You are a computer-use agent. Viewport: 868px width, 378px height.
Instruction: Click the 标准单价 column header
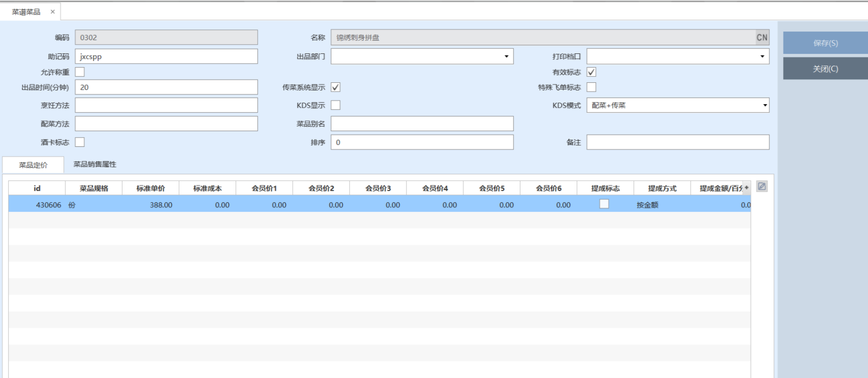[x=151, y=188]
